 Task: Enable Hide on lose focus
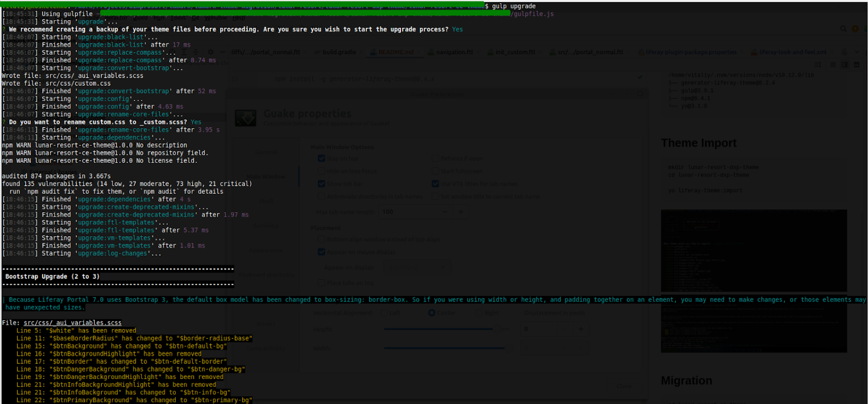click(x=321, y=171)
